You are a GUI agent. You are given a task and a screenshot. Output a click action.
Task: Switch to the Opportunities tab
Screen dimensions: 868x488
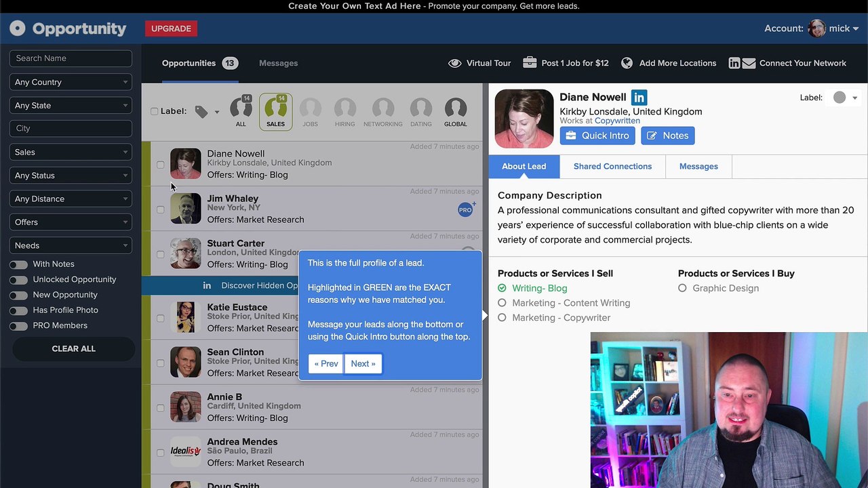coord(199,63)
